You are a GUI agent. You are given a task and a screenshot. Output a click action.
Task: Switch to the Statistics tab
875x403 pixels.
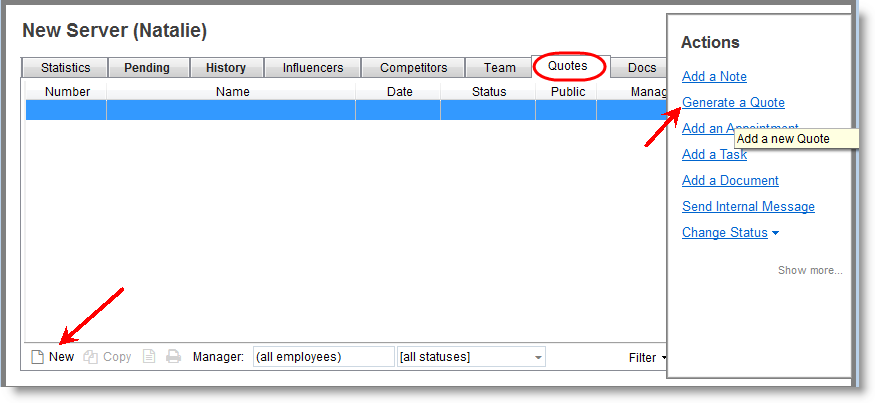pos(65,68)
